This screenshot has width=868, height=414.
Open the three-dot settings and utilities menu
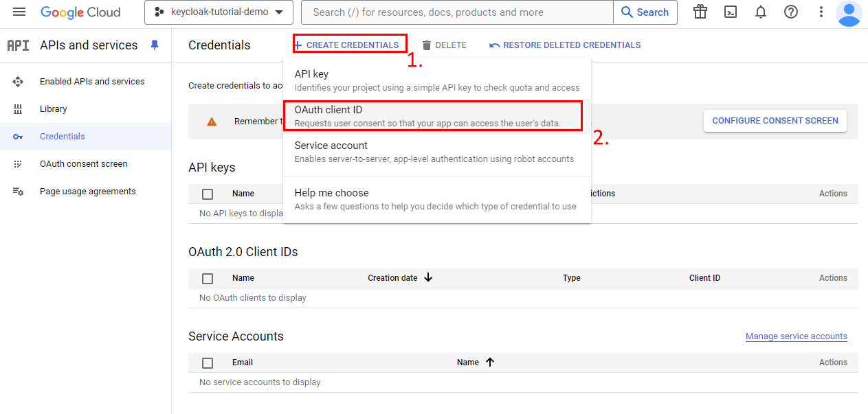pyautogui.click(x=821, y=12)
